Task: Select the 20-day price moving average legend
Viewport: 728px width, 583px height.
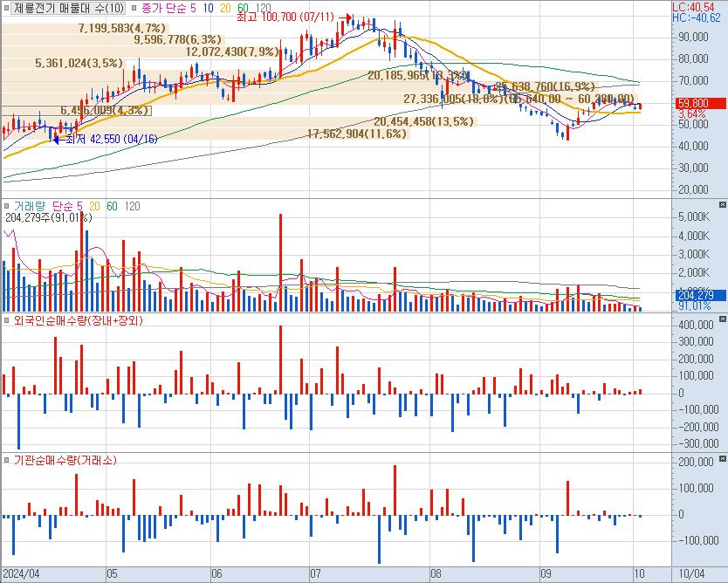Action: click(x=224, y=8)
